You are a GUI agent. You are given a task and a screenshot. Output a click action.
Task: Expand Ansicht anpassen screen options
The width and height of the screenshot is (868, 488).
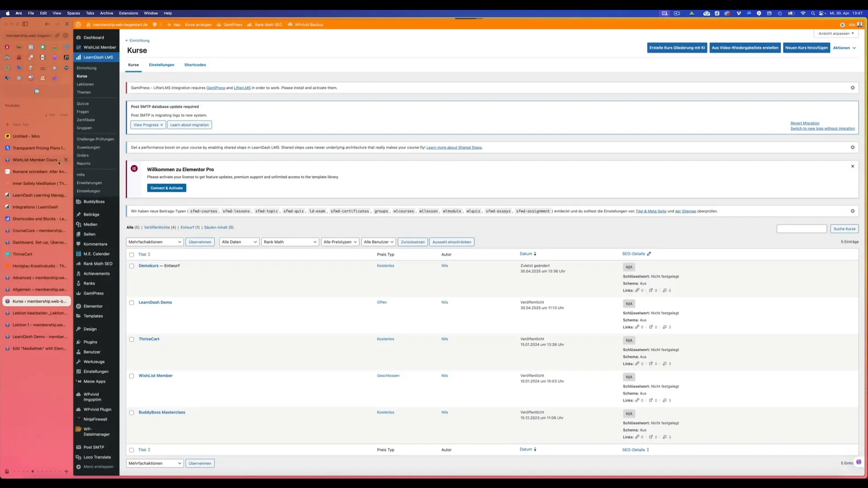[x=836, y=33]
